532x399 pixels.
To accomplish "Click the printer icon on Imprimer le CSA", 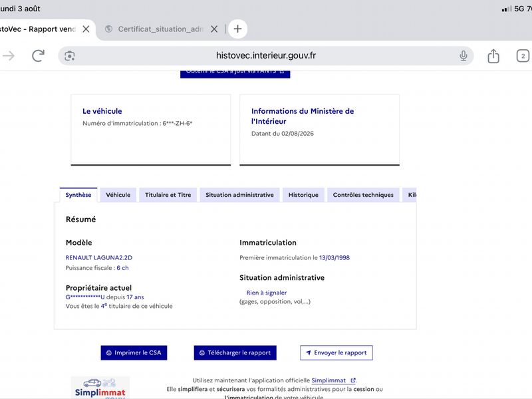I will [109, 353].
